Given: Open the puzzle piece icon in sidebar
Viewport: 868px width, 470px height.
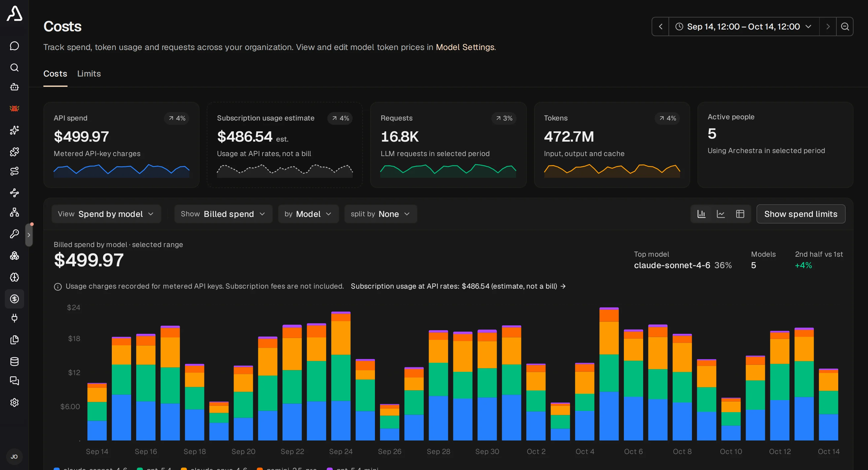Looking at the screenshot, I should point(14,152).
